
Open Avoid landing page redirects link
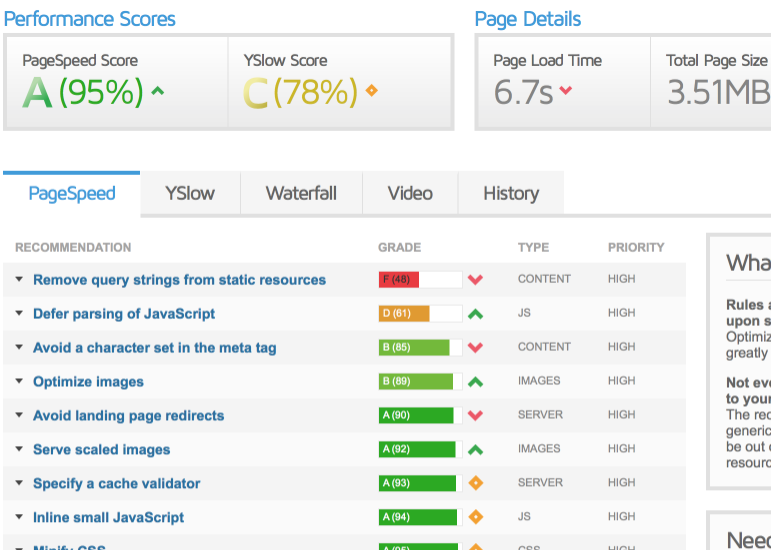(128, 415)
